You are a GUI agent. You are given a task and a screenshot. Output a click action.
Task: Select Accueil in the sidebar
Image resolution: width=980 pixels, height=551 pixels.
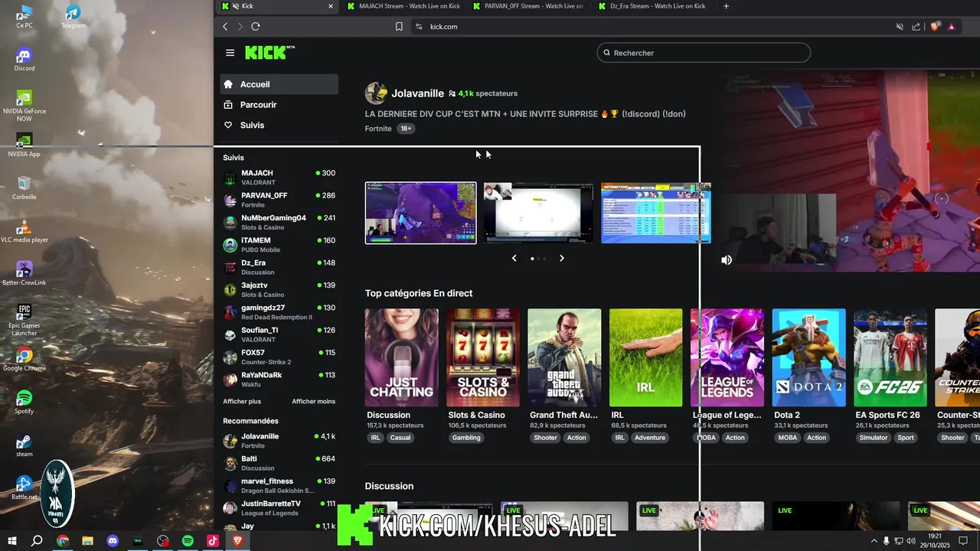pos(279,84)
